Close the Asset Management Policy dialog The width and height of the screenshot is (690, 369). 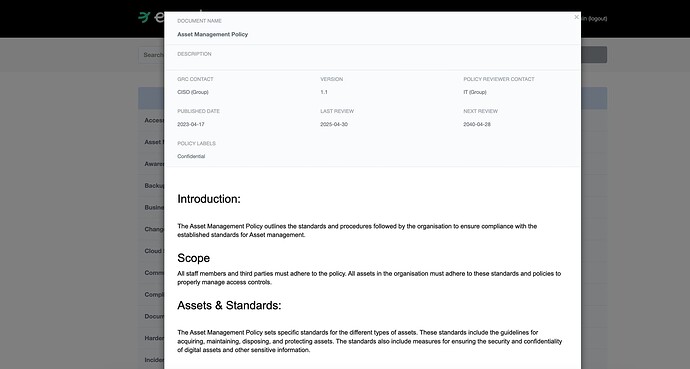pyautogui.click(x=576, y=17)
